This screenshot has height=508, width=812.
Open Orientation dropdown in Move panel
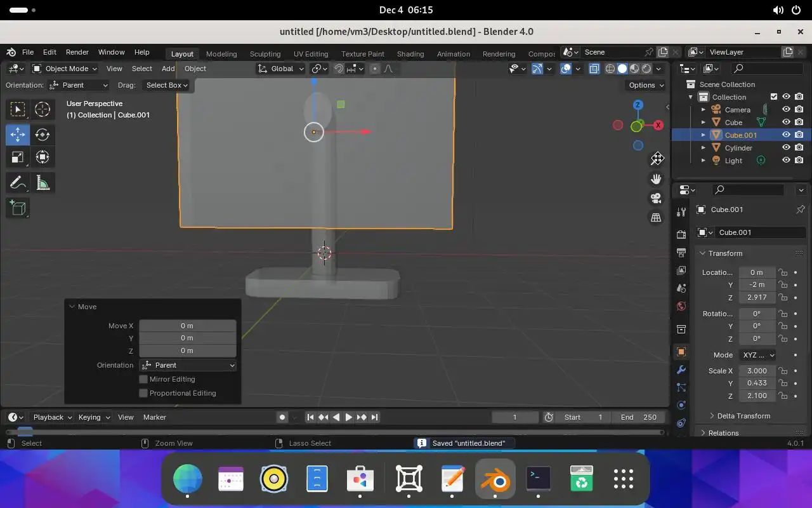point(188,365)
